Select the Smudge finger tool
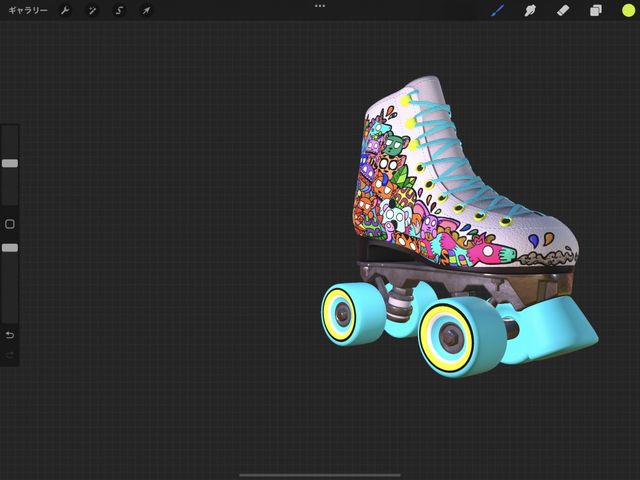The width and height of the screenshot is (640, 480). point(530,10)
